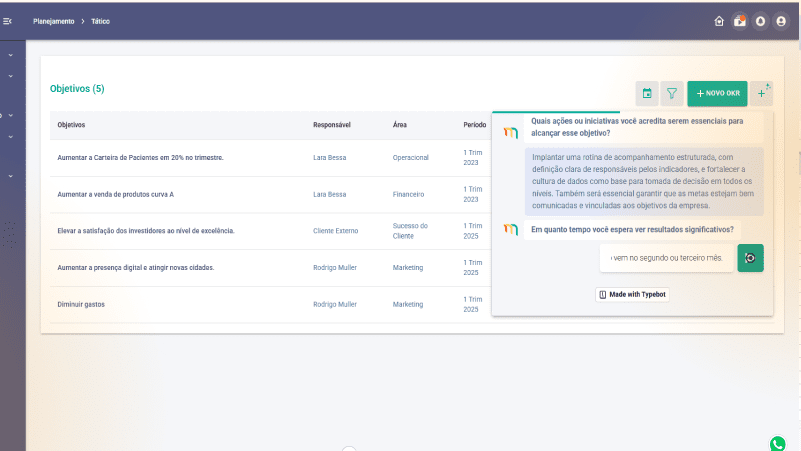The image size is (801, 451).
Task: Click the NOVO OKR button
Action: (x=717, y=93)
